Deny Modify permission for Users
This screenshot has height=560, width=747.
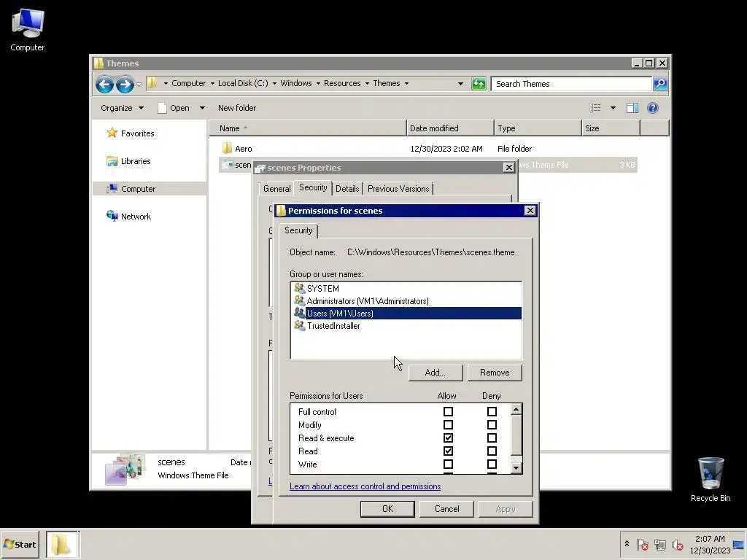(492, 425)
